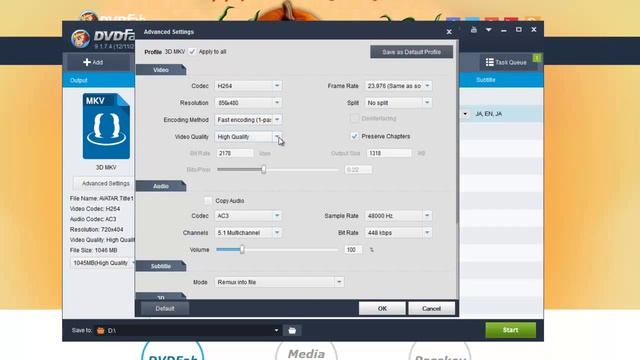Click the Default button
This screenshot has width=640, height=360.
coord(165,309)
